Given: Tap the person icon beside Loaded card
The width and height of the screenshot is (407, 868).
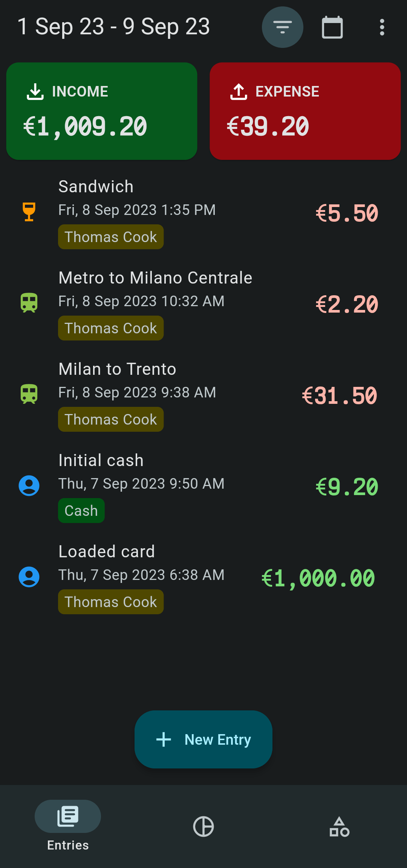Looking at the screenshot, I should click(x=29, y=577).
